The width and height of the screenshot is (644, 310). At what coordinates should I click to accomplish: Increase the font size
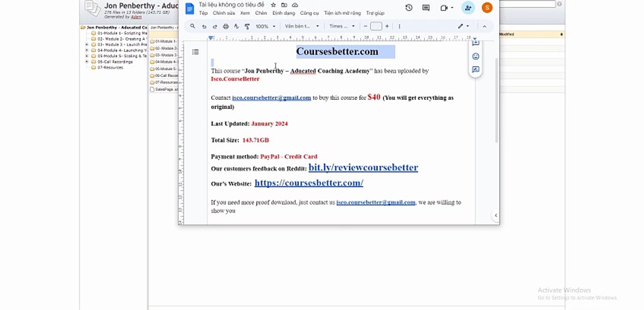387,26
